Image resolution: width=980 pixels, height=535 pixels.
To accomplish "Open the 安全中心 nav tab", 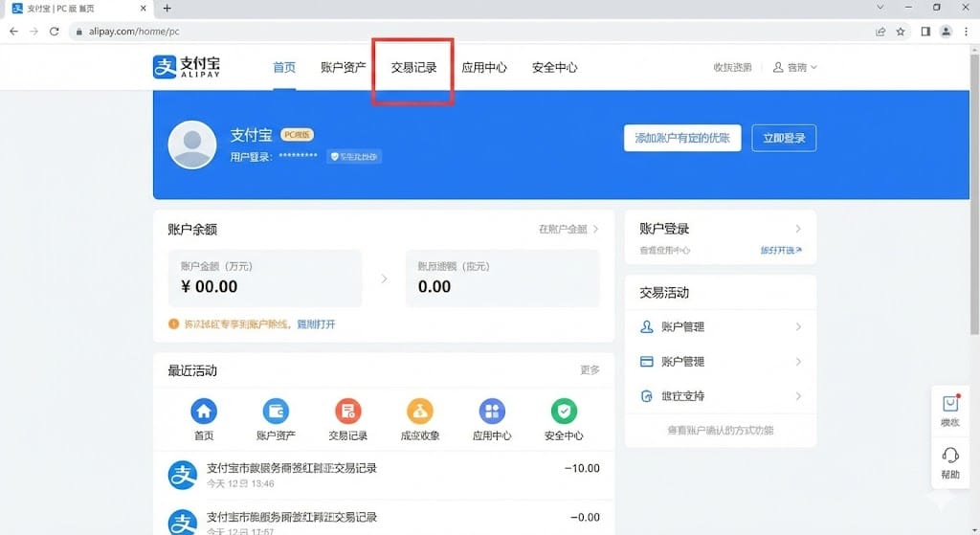I will coord(555,68).
